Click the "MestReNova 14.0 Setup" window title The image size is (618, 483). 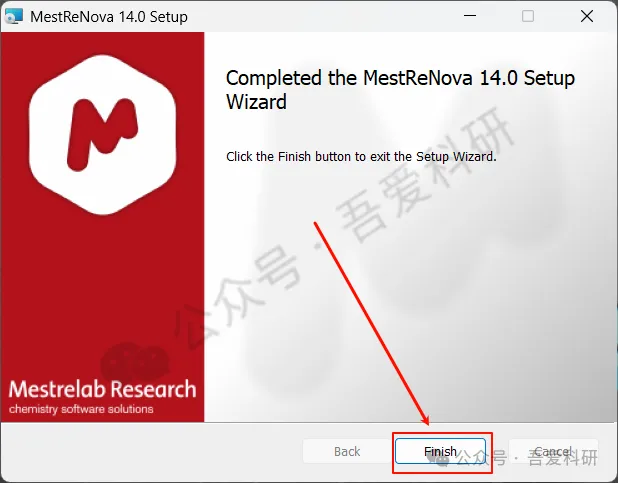pyautogui.click(x=109, y=17)
